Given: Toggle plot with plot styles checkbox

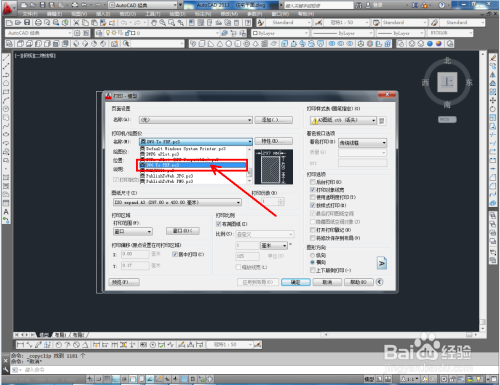Looking at the screenshot, I should pyautogui.click(x=313, y=205).
